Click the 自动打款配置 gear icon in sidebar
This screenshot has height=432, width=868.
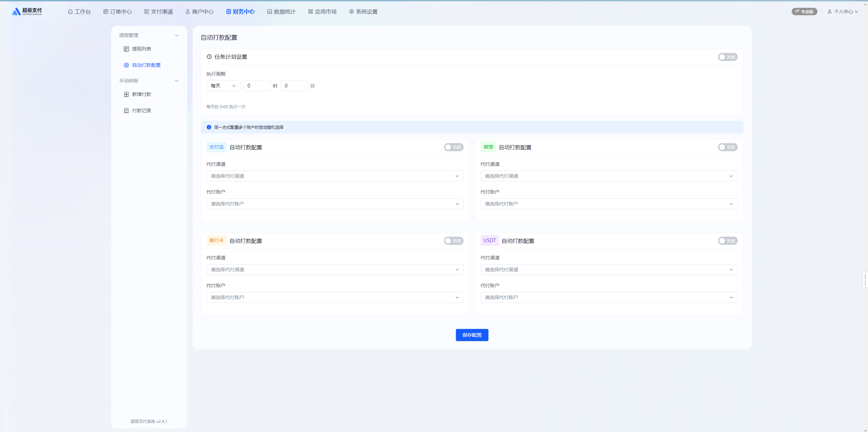[126, 65]
